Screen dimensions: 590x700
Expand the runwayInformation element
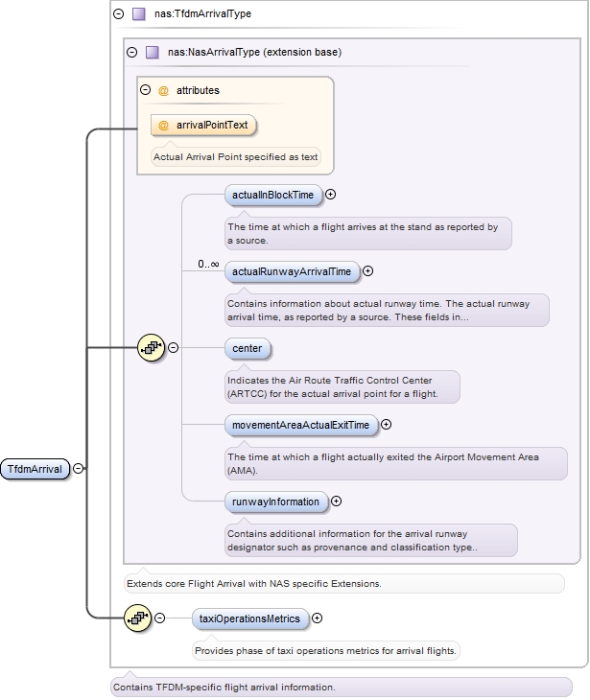click(337, 501)
